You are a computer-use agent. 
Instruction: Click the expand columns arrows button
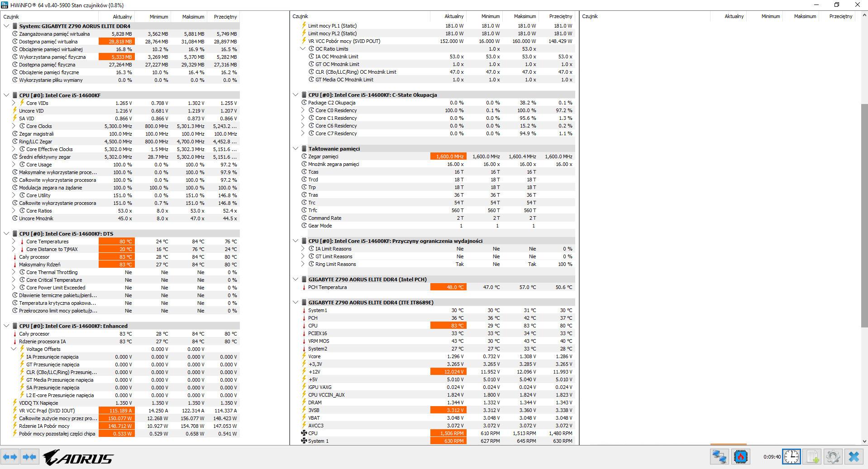10,457
